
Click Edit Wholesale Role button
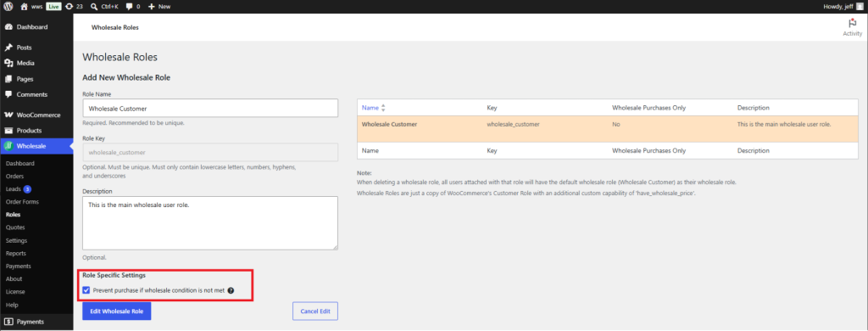(117, 311)
